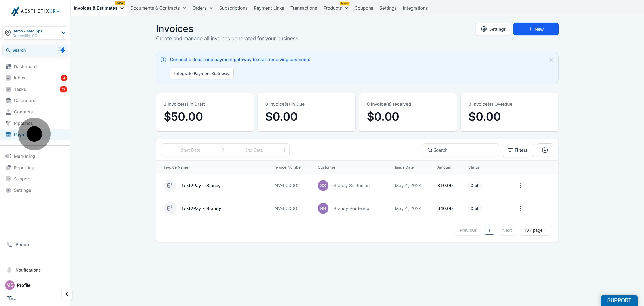Dismiss the payment gateway banner
The height and width of the screenshot is (306, 644).
551,60
